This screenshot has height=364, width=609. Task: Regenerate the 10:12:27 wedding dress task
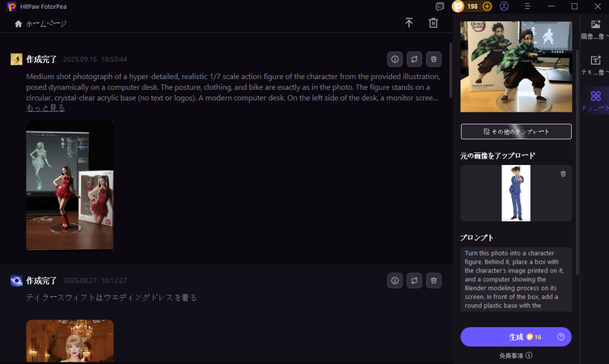[x=414, y=281]
